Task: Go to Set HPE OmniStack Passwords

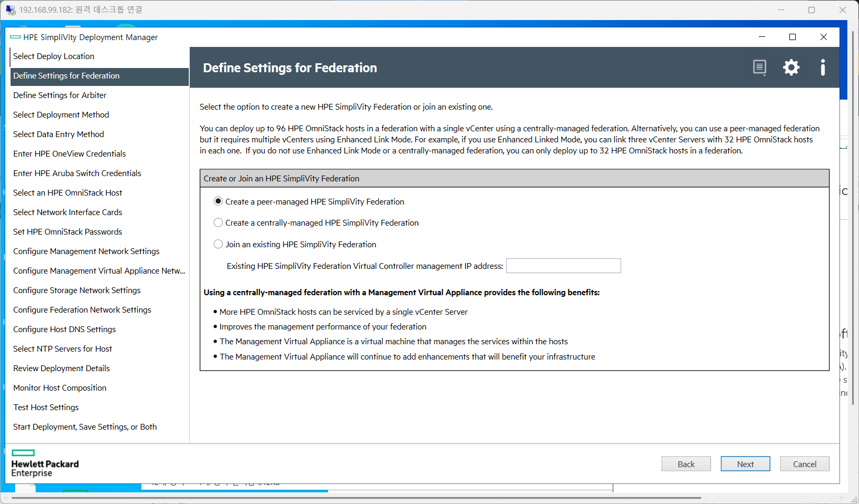Action: coord(99,232)
